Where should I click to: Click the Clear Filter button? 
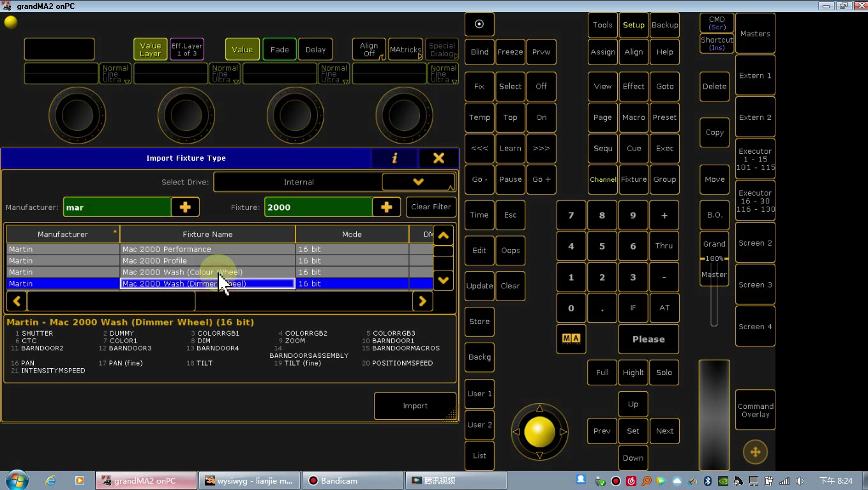[x=431, y=207]
